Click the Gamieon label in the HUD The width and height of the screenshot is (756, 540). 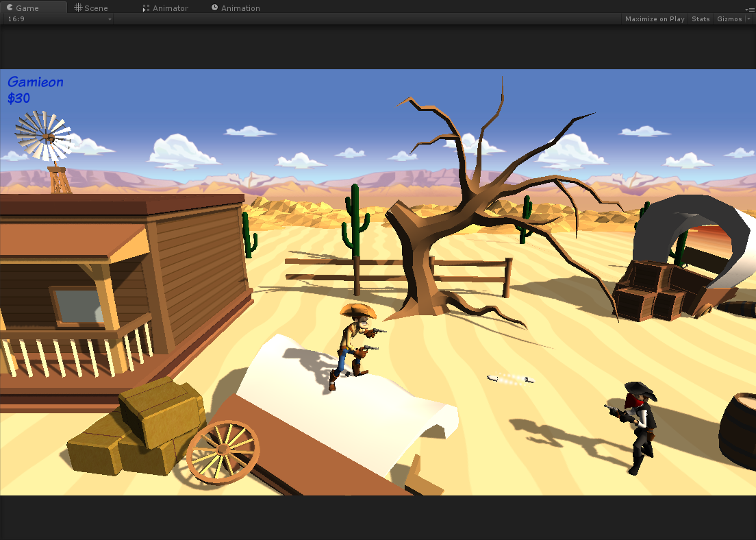pyautogui.click(x=36, y=82)
